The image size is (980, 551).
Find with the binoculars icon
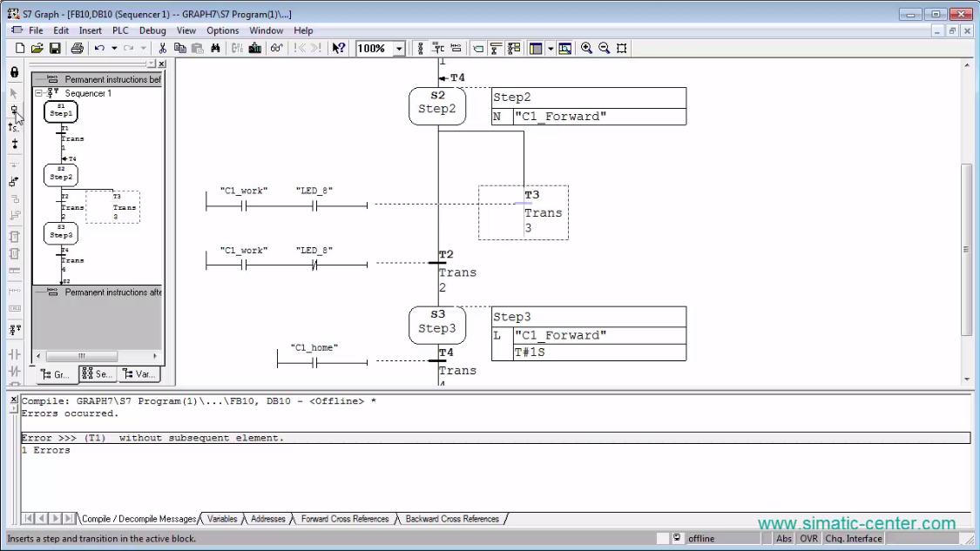(x=215, y=48)
